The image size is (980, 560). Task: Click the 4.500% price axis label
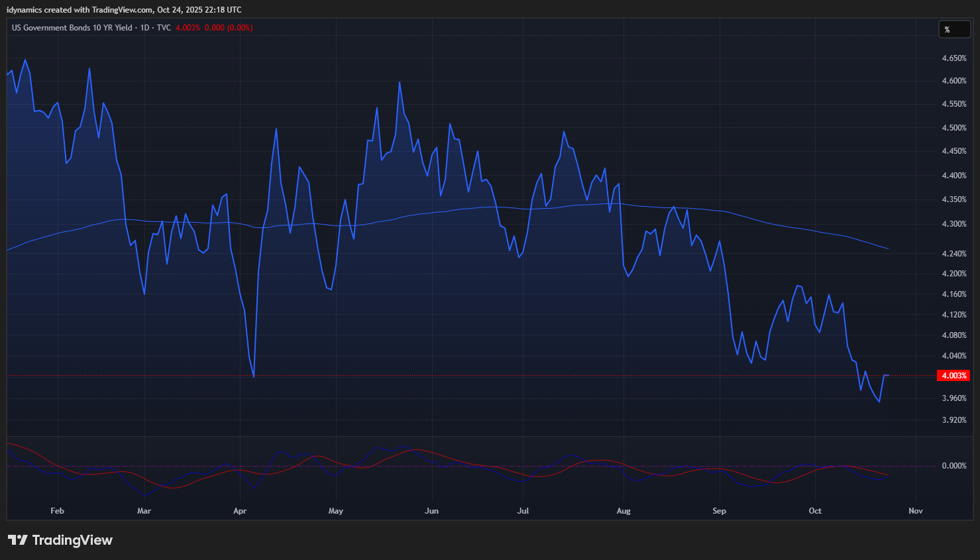(953, 128)
